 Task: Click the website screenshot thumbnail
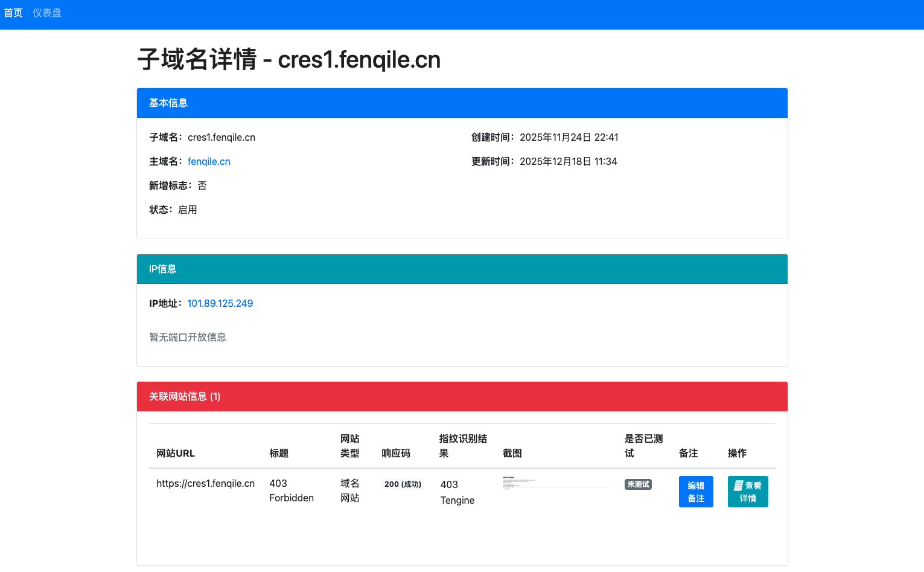pyautogui.click(x=555, y=483)
